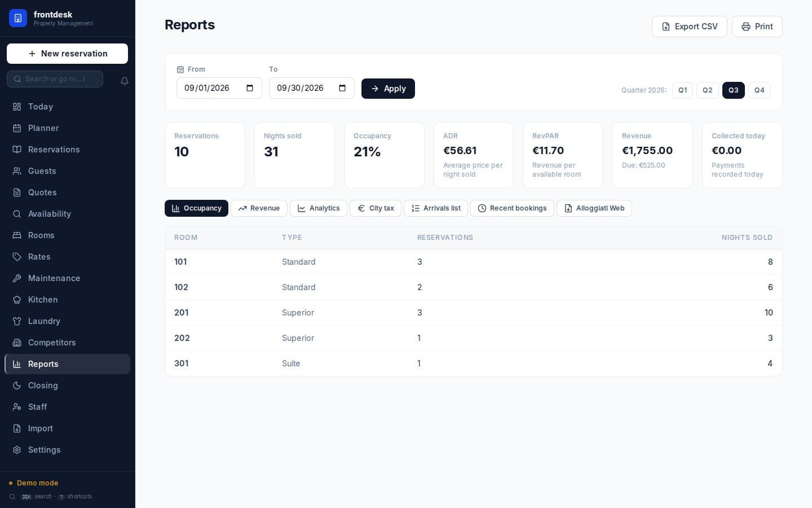Select quarter Q4 filter

point(760,90)
